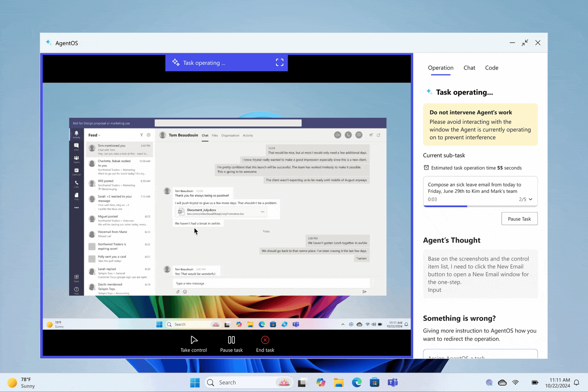Click the Teams search bar at the top

[x=228, y=123]
